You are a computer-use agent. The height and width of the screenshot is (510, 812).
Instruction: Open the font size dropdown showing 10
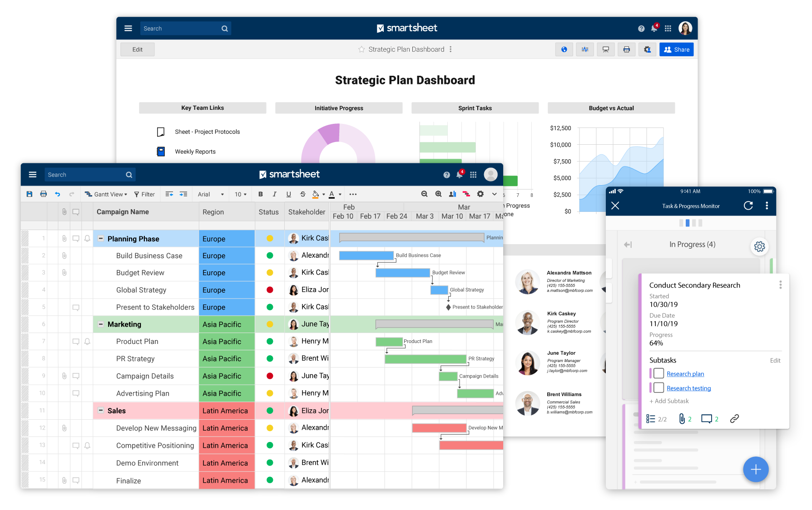coord(240,194)
